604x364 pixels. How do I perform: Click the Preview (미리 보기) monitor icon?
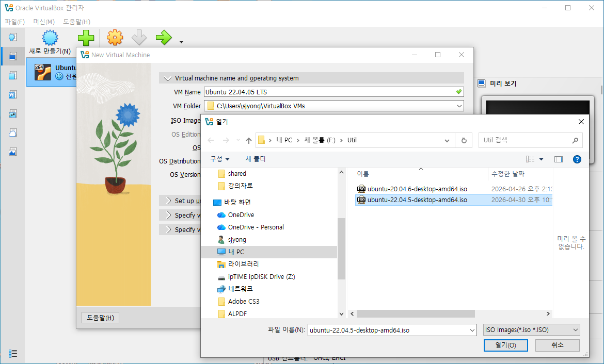pyautogui.click(x=482, y=83)
